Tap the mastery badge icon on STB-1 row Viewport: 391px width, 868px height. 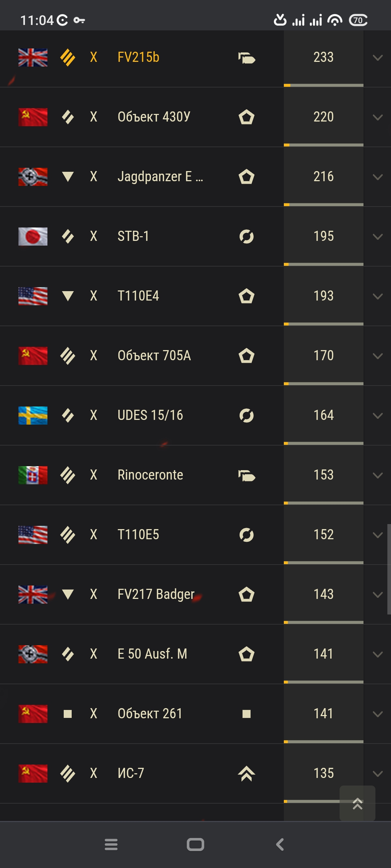(x=247, y=237)
